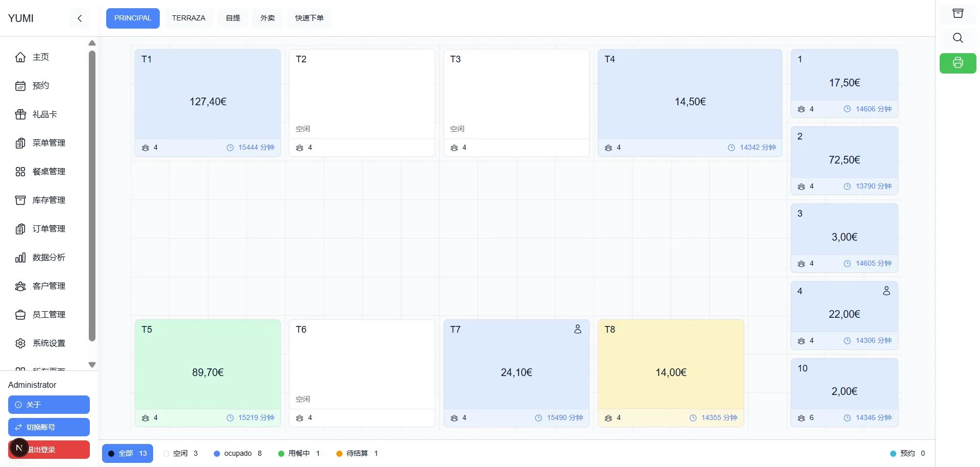Viewport: 980px width, 467px height.
Task: Open the green table T5 card
Action: 208,373
